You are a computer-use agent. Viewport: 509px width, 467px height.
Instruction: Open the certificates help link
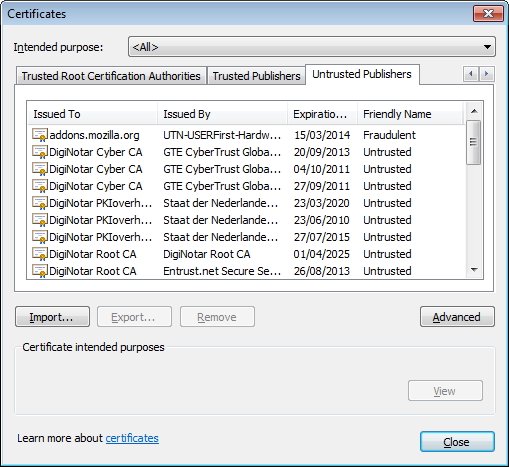coord(132,438)
